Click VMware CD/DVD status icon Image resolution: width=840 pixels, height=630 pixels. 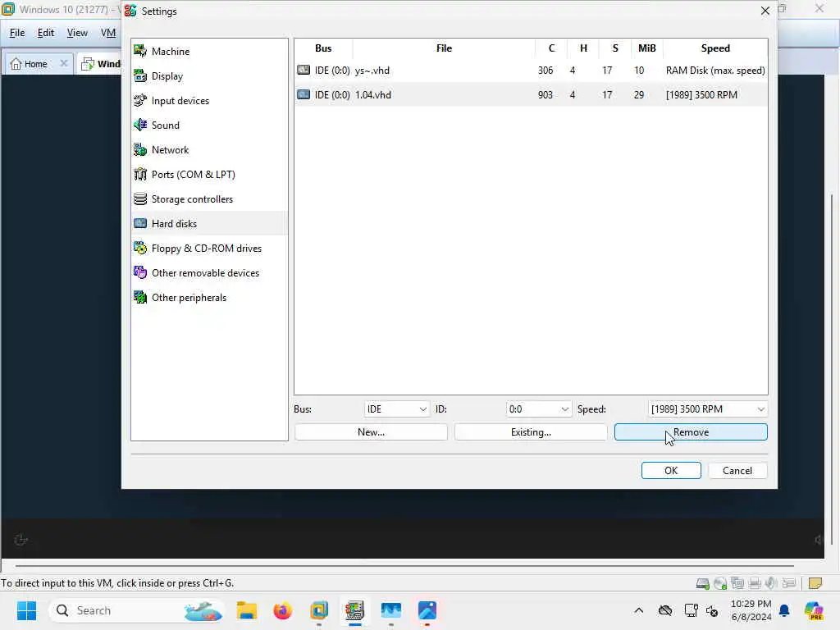tap(720, 583)
